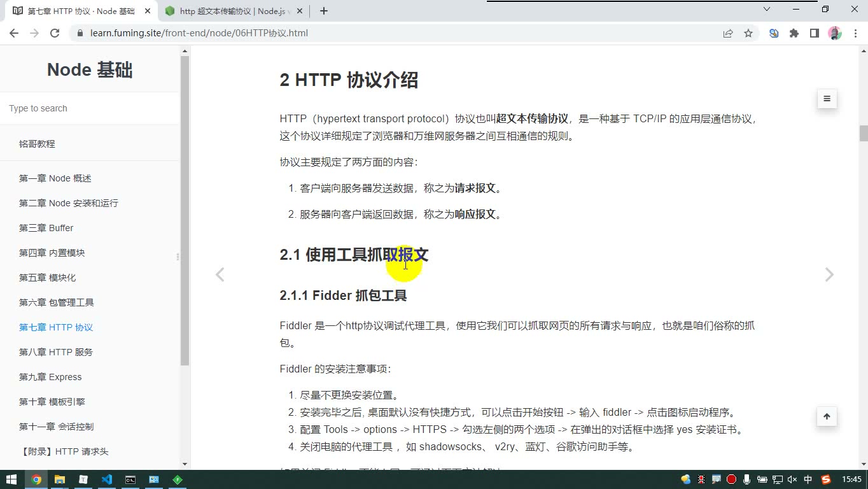
Task: Share this page using the share icon
Action: 728,33
